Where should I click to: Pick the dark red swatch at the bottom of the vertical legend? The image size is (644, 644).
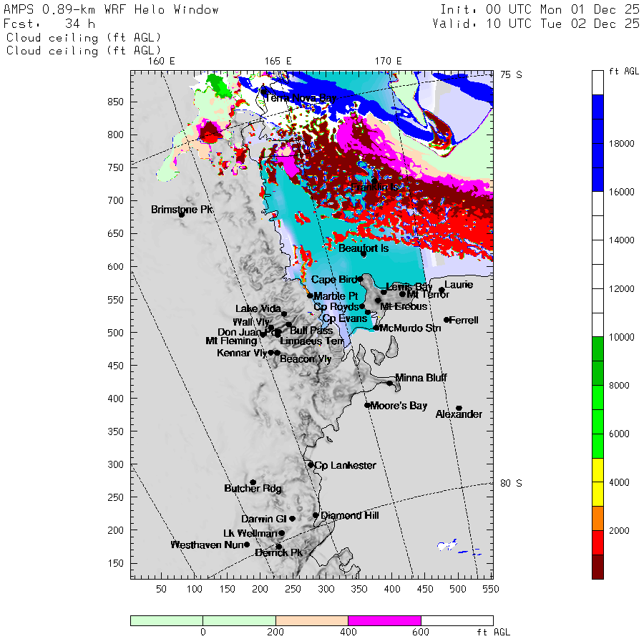(597, 566)
